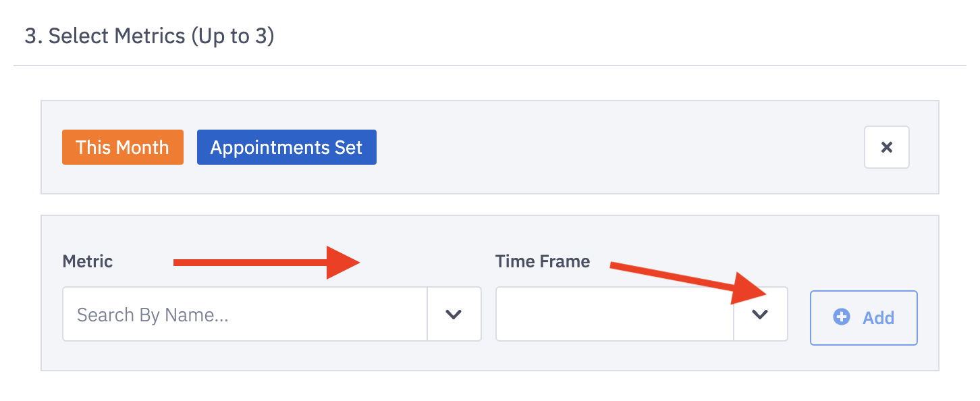Click the separator inside the Metric combo box
980x401 pixels.
coord(427,315)
